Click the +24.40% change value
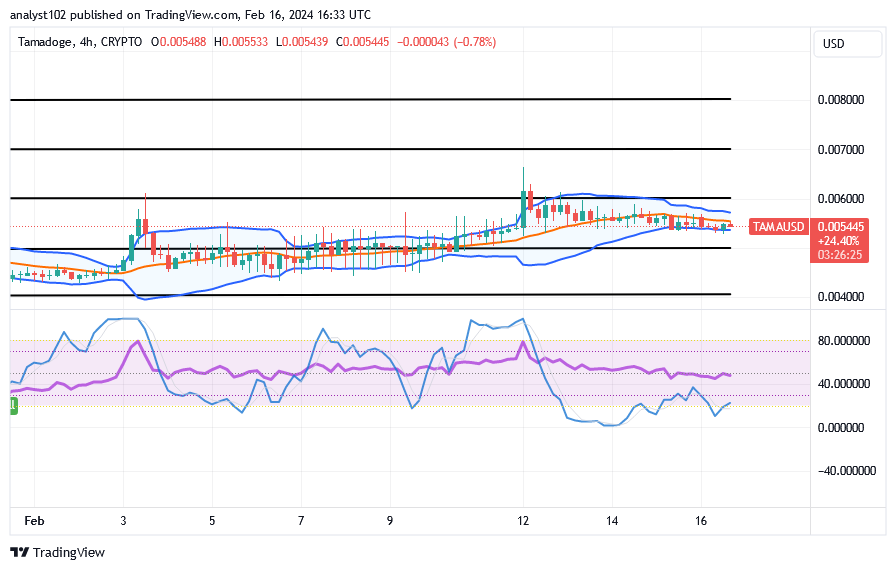Image resolution: width=896 pixels, height=570 pixels. point(838,241)
